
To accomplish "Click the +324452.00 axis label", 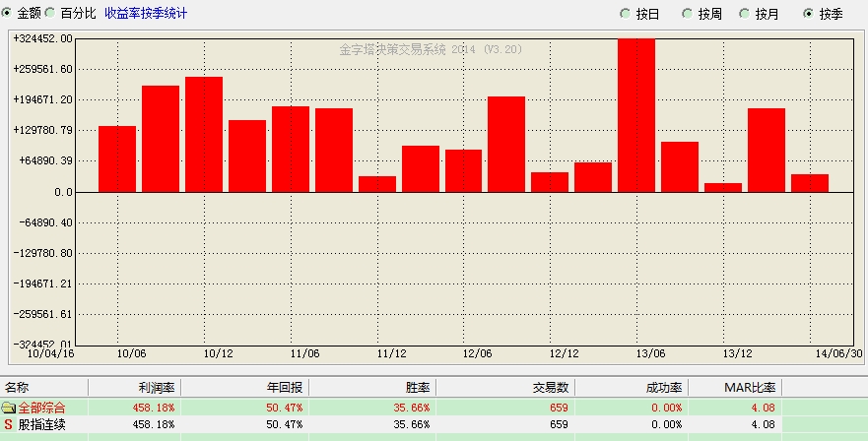I will click(43, 38).
